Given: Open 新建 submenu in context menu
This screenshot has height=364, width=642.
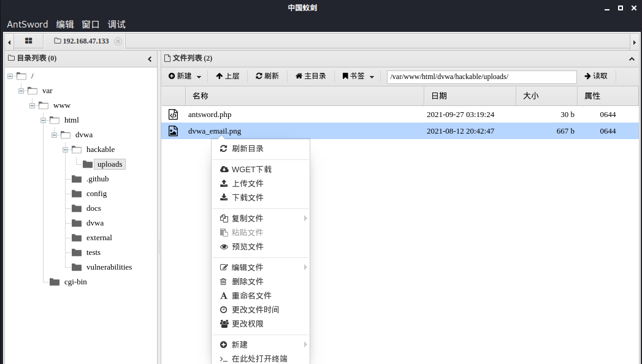Looking at the screenshot, I should point(261,345).
